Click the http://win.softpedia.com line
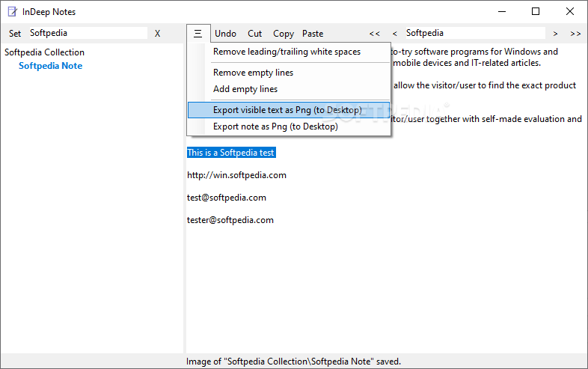588x369 pixels. pos(236,175)
